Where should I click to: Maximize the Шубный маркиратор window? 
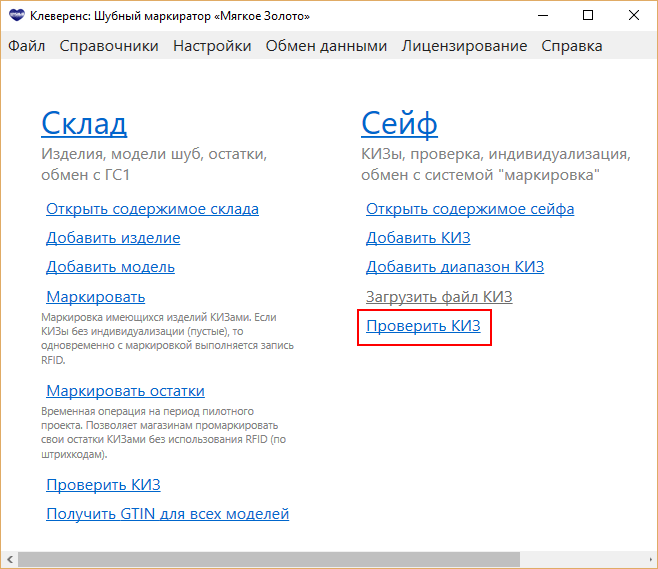point(588,16)
